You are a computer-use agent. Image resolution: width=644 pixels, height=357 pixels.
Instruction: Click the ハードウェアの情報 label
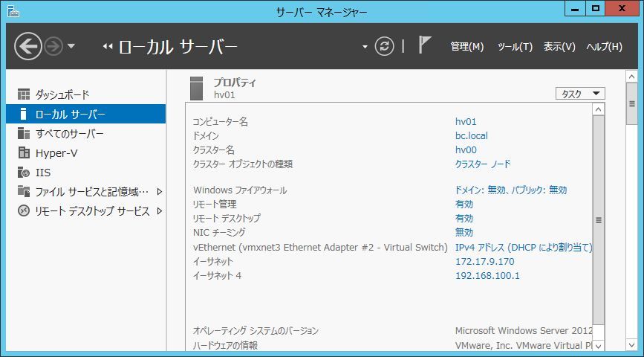226,345
